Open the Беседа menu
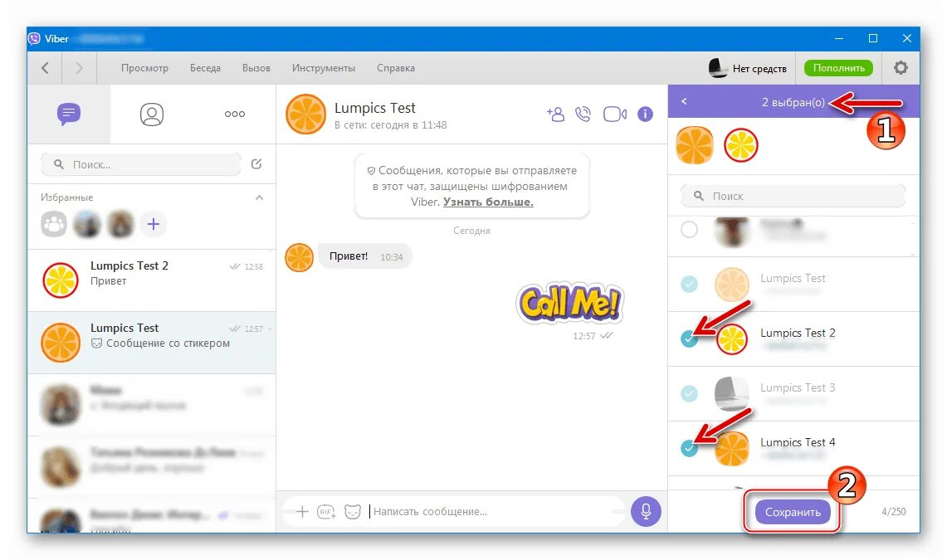 205,68
